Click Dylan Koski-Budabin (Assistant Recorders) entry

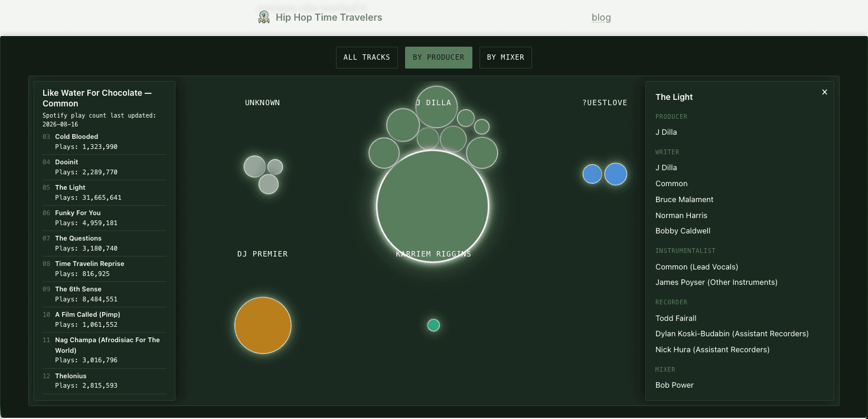[x=732, y=334]
